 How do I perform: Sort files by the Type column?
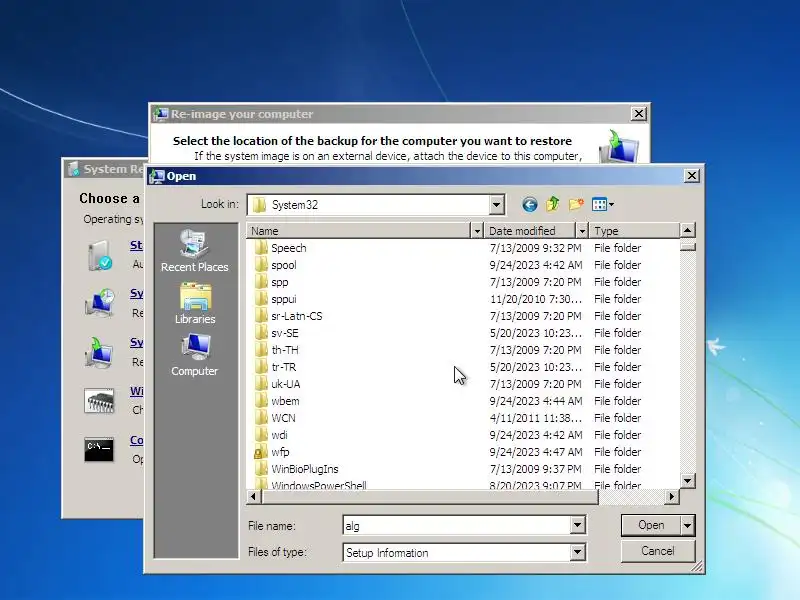click(x=634, y=231)
